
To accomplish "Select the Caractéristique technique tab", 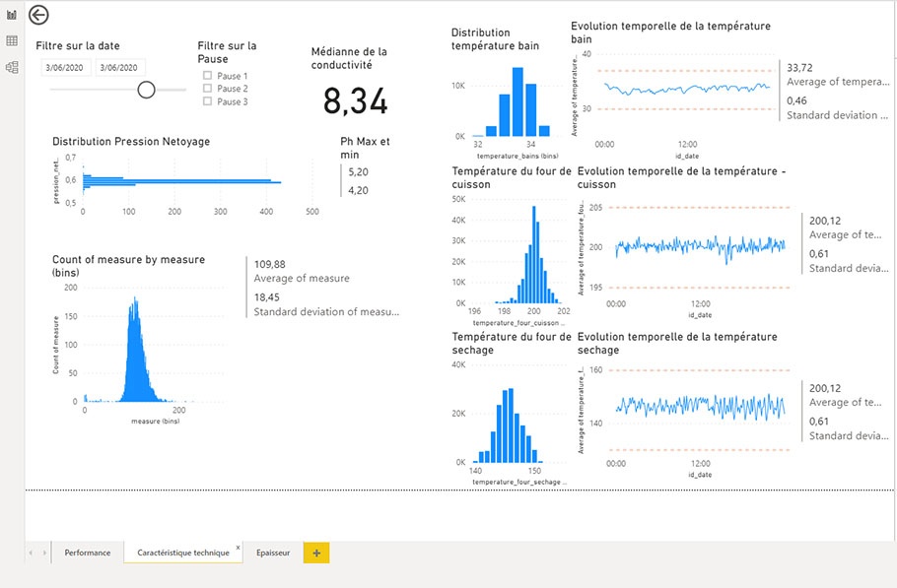I will point(182,554).
